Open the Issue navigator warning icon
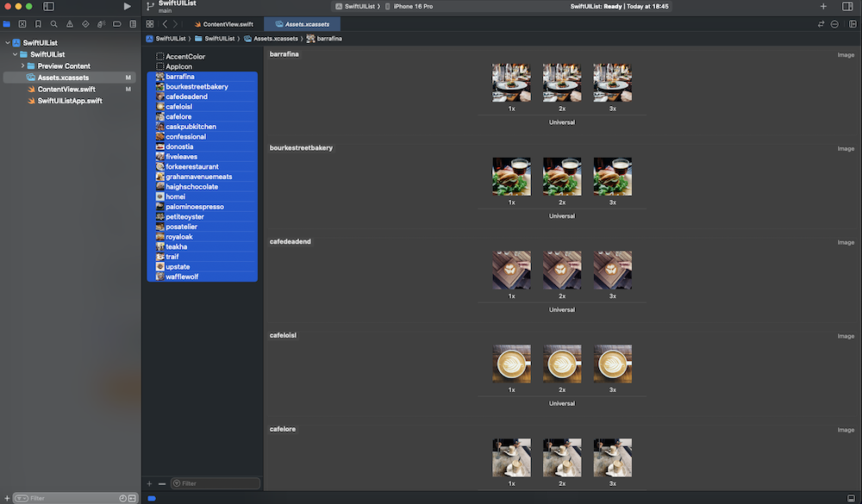This screenshot has height=504, width=862. point(69,24)
